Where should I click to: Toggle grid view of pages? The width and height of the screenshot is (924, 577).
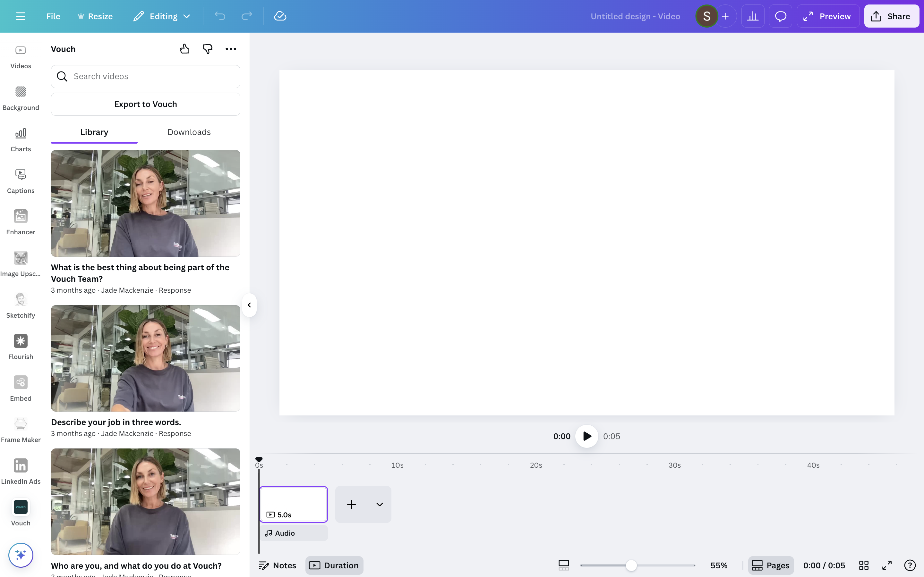(x=864, y=565)
